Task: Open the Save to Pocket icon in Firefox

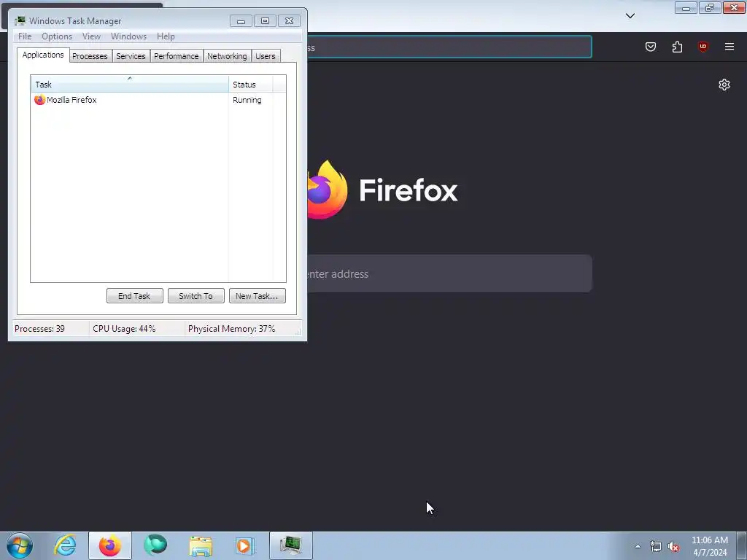Action: 650,47
